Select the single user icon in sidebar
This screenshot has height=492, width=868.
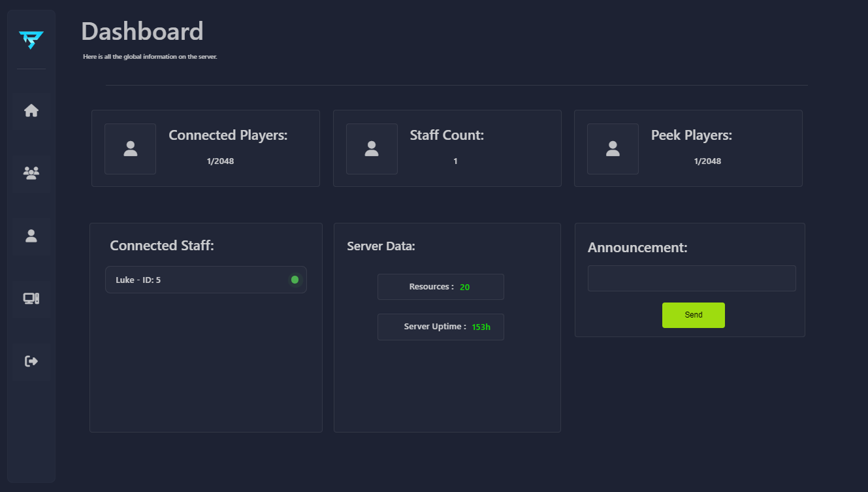(x=31, y=236)
